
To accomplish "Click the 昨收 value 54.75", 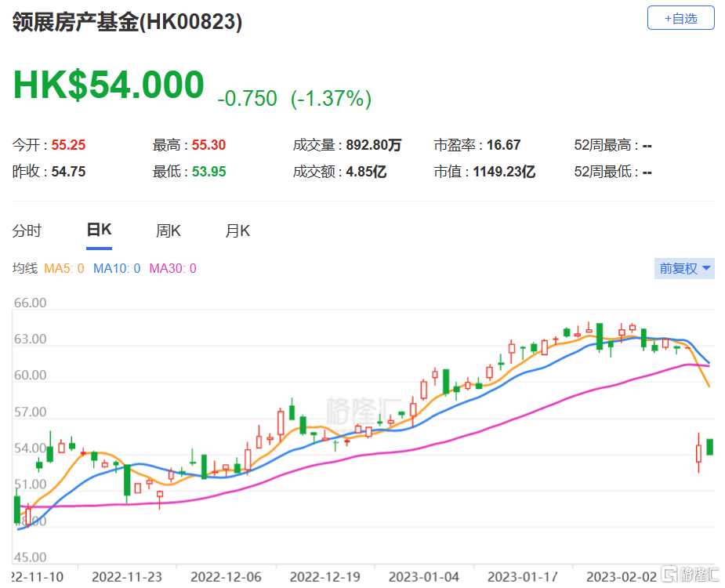I will click(68, 172).
